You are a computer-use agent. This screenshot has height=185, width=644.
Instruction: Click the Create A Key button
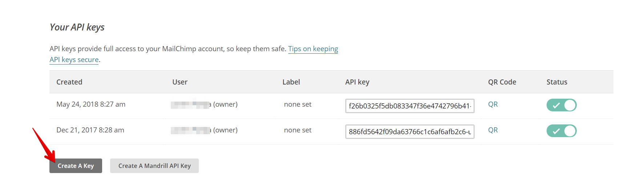pos(76,166)
